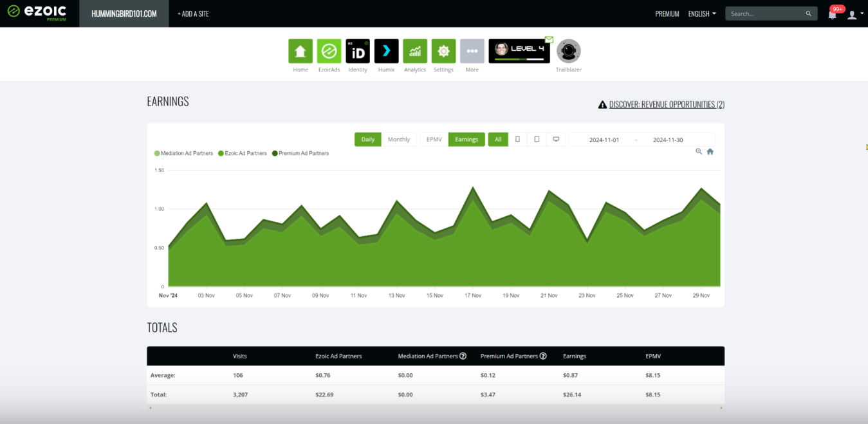Image resolution: width=868 pixels, height=424 pixels.
Task: Filter chart by desktop device icon
Action: click(x=556, y=139)
